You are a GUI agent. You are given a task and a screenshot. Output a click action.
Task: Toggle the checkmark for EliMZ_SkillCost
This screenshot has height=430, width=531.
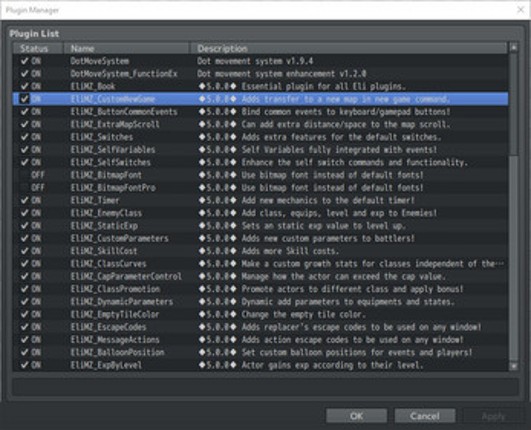[24, 251]
